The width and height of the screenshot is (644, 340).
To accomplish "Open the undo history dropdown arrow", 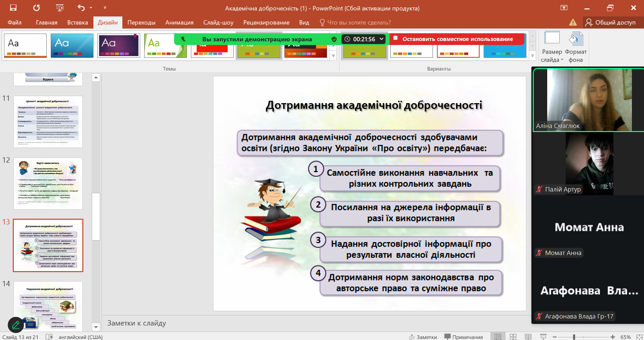I will 91,8.
